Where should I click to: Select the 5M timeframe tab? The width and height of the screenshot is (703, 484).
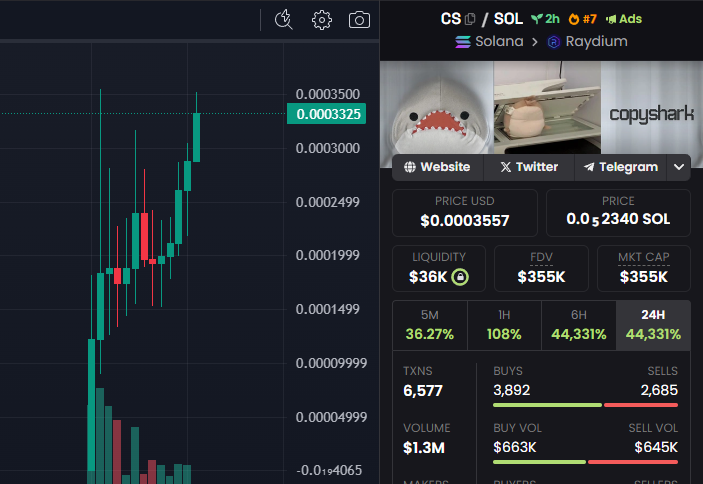[430, 325]
